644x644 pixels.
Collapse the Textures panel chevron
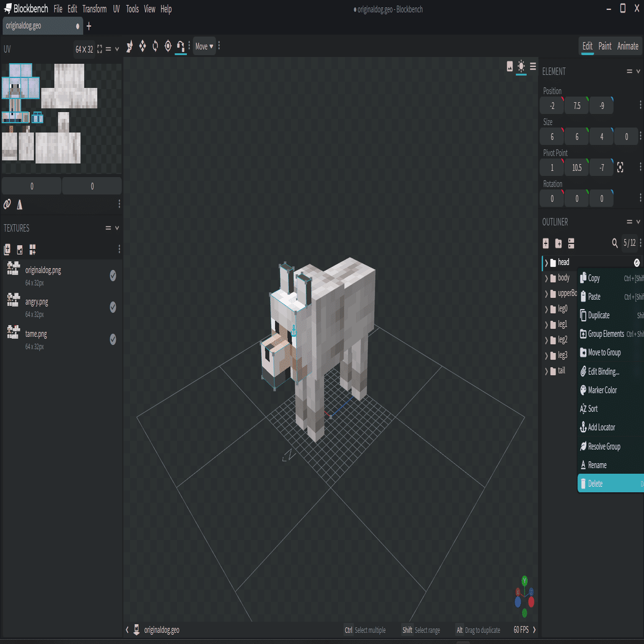point(117,228)
